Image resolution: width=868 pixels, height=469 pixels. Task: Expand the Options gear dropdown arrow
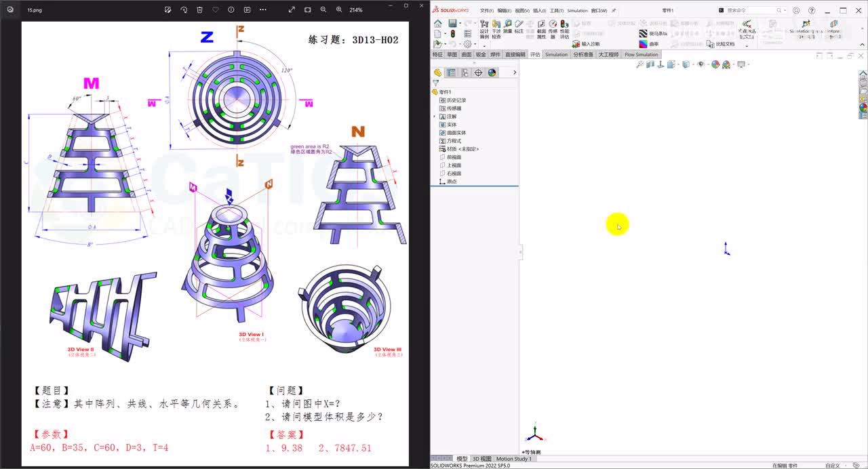[x=474, y=44]
